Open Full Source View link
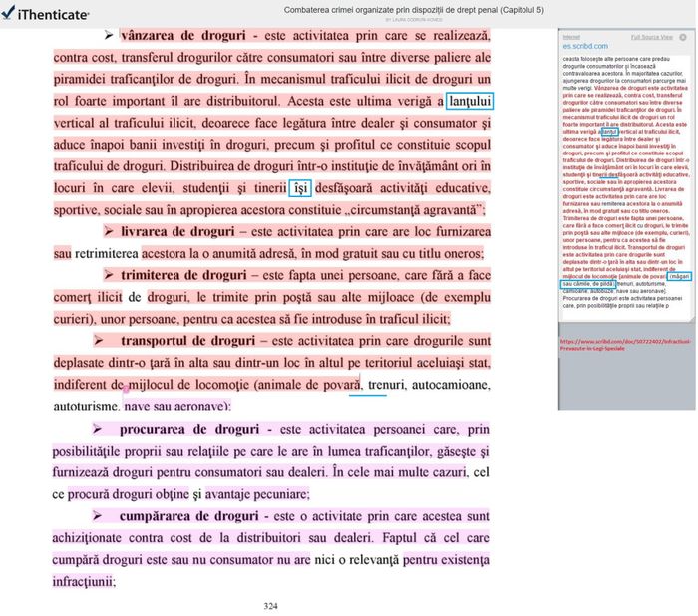This screenshot has width=698, height=616. pyautogui.click(x=651, y=38)
